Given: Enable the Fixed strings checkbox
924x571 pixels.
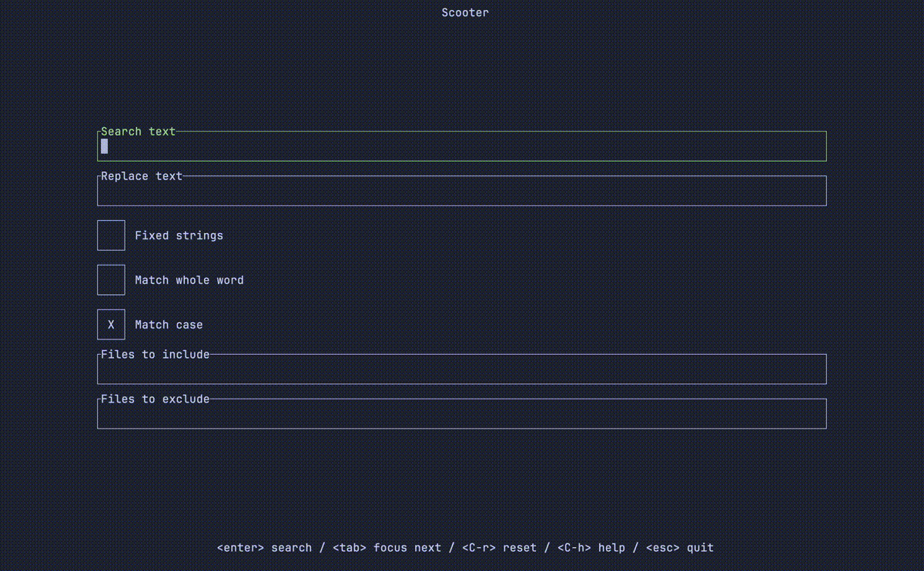Looking at the screenshot, I should tap(110, 235).
